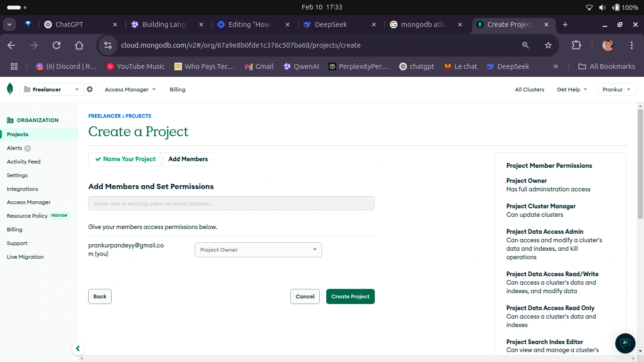Reload the page
Screen dimensions: 644x362
pyautogui.click(x=57, y=45)
